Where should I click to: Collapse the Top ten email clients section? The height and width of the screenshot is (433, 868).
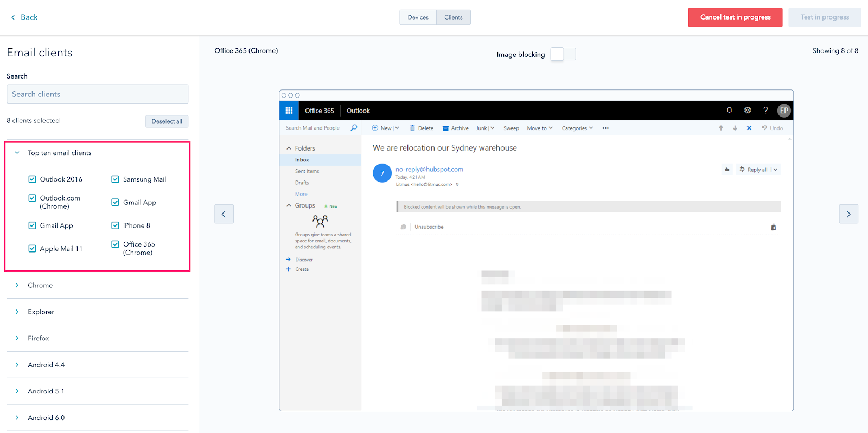pos(17,153)
